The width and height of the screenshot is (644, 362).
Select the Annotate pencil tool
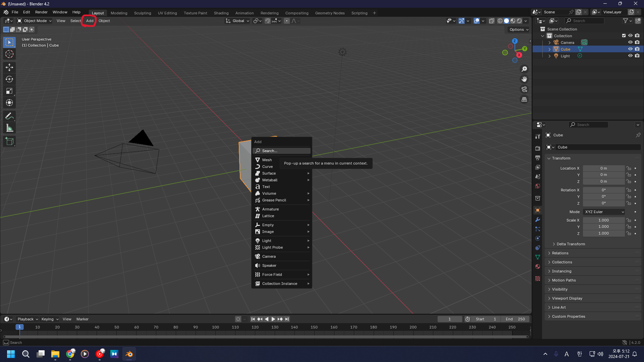9,116
